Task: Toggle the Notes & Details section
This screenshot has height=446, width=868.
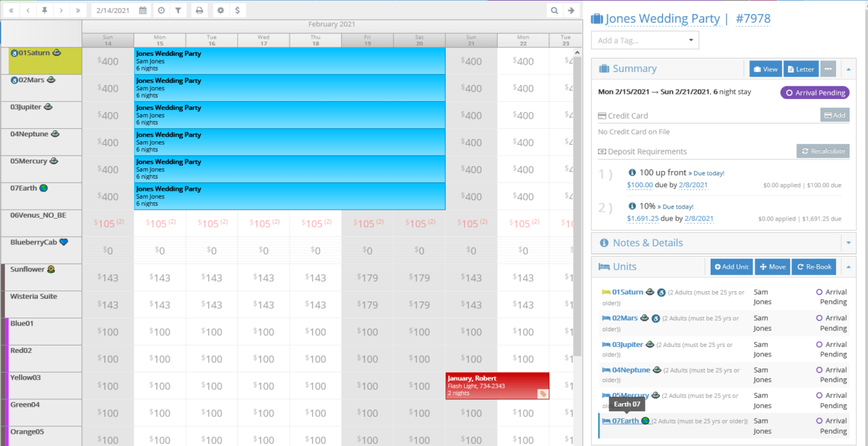Action: coord(848,242)
